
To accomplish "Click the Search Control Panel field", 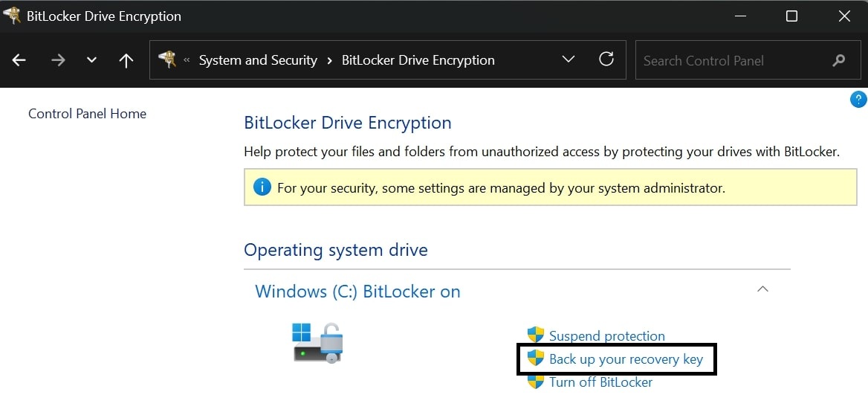I will click(x=732, y=60).
